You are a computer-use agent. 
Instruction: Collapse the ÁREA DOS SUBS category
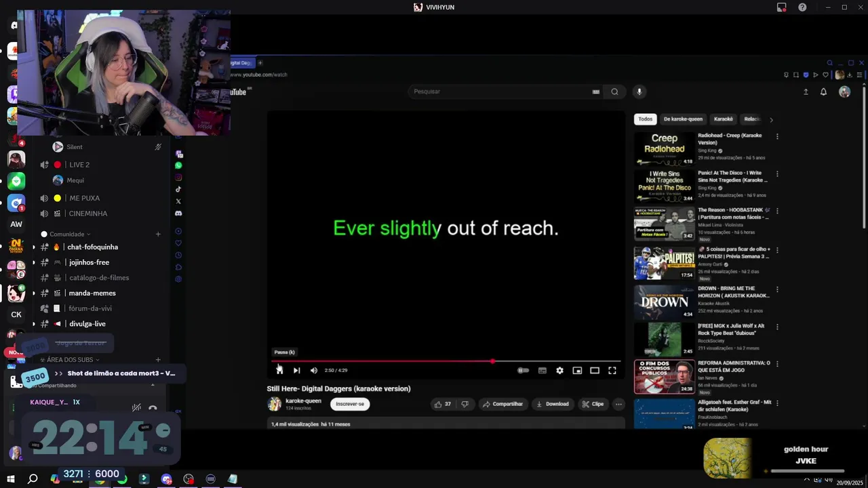[71, 360]
